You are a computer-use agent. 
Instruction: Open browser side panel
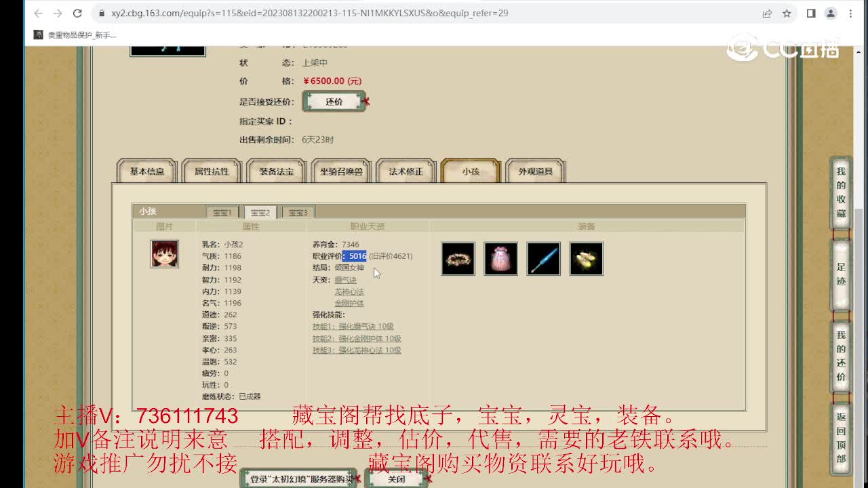[x=811, y=13]
